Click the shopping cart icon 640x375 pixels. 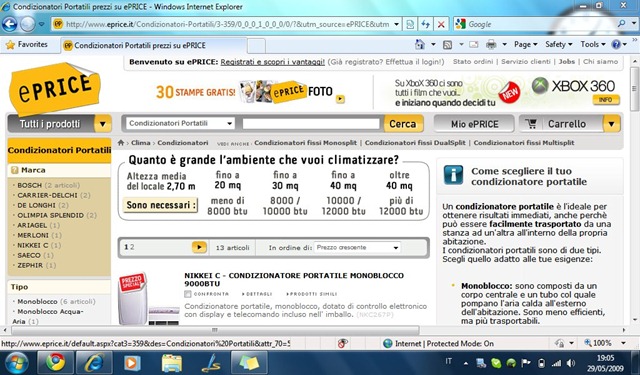click(531, 124)
